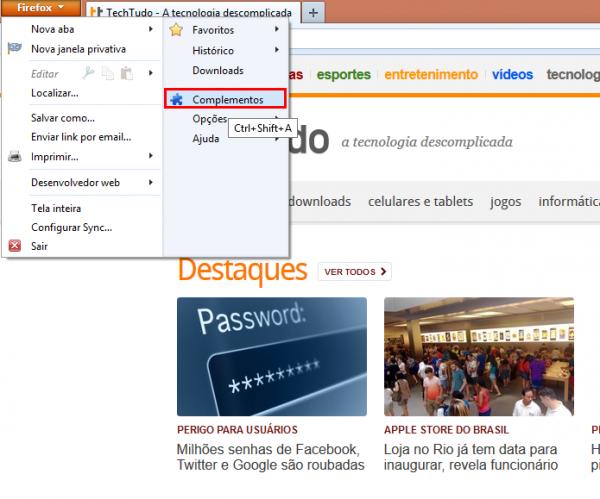Expand the Desenvolvedor web submenu arrow
This screenshot has height=499, width=600.
coord(151,183)
